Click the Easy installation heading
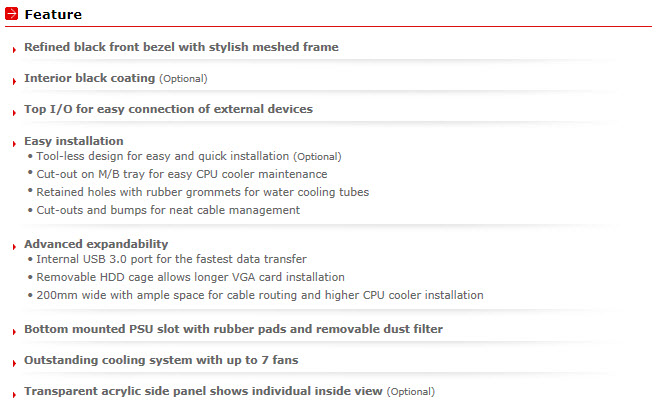This screenshot has width=660, height=413. click(x=74, y=141)
